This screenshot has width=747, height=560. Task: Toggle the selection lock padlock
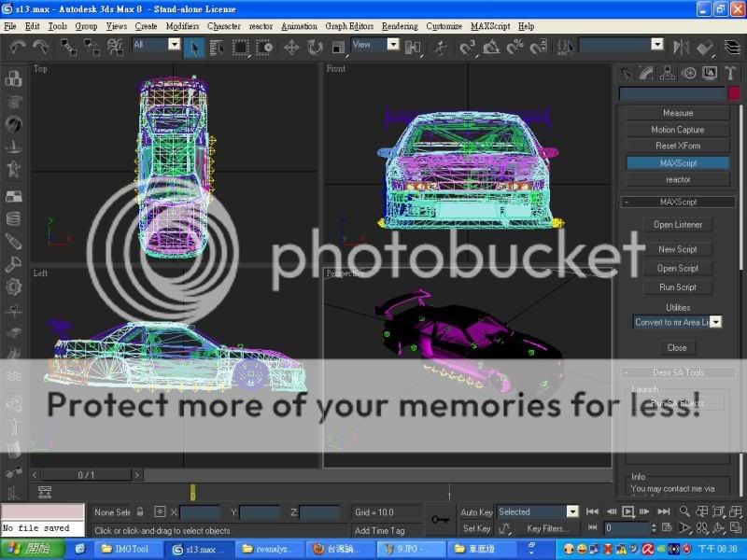(140, 511)
